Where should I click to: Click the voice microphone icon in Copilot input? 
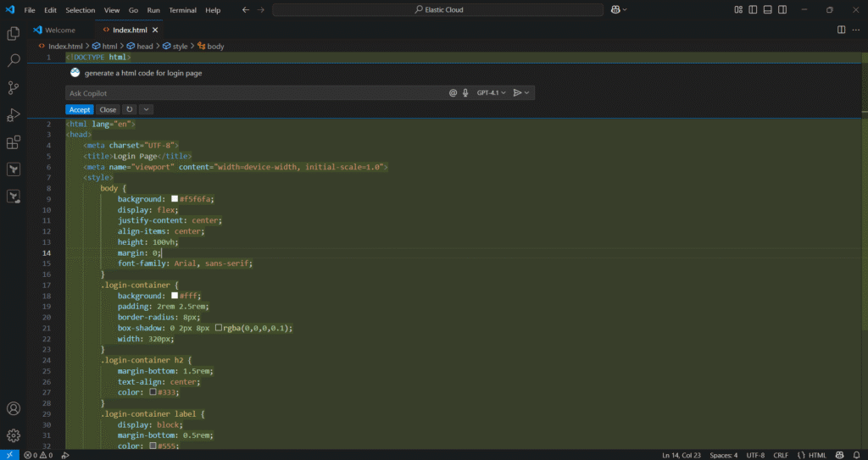(465, 93)
